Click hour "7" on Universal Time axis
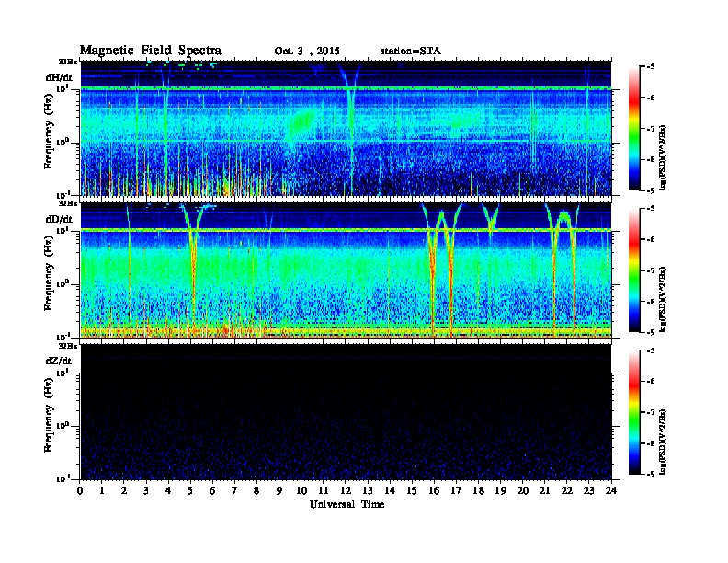Image resolution: width=728 pixels, height=563 pixels. [234, 491]
